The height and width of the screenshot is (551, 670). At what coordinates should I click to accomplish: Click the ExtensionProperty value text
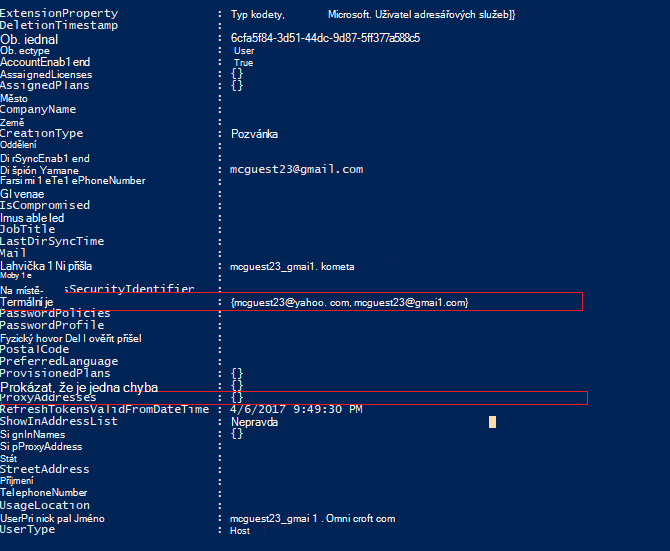[373, 15]
